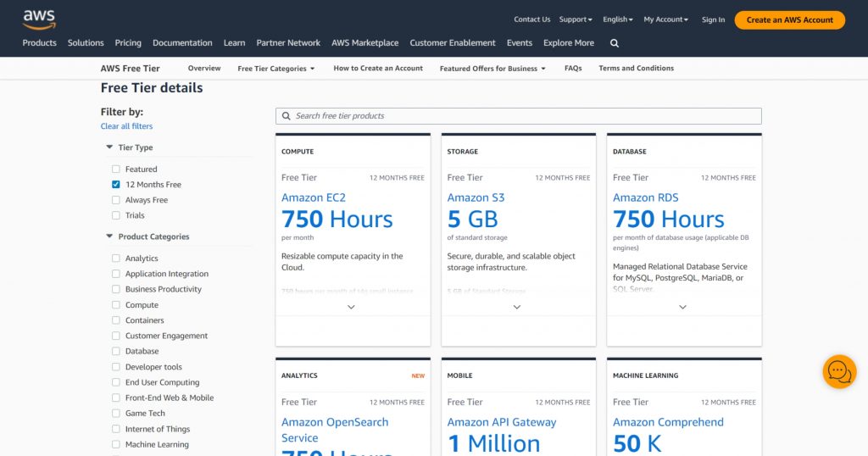Click the AWS Free Tier heading link
868x456 pixels.
130,69
